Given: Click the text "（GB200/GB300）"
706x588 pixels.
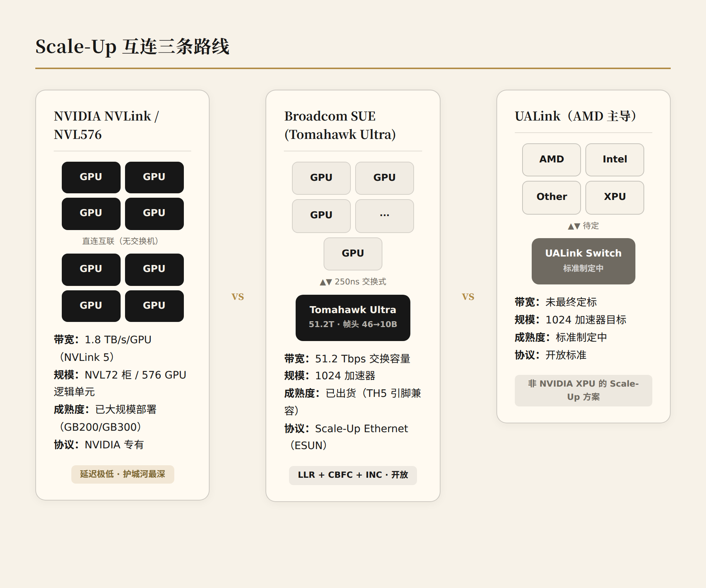Looking at the screenshot, I should 100,427.
